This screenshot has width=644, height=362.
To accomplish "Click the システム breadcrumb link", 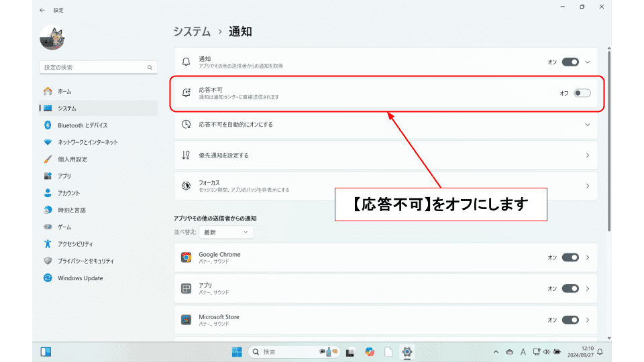I will [191, 32].
